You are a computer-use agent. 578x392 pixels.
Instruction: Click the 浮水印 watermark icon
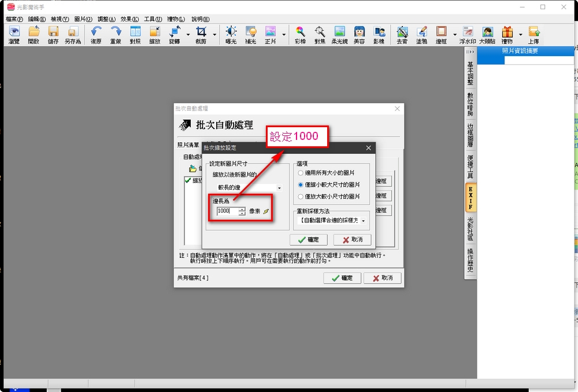(467, 35)
